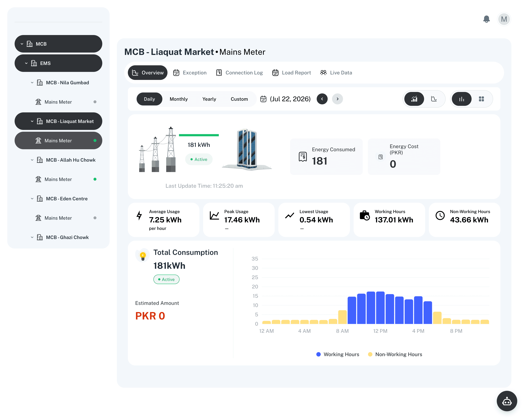Click the tallest 12 PM chart bar

pyautogui.click(x=380, y=308)
